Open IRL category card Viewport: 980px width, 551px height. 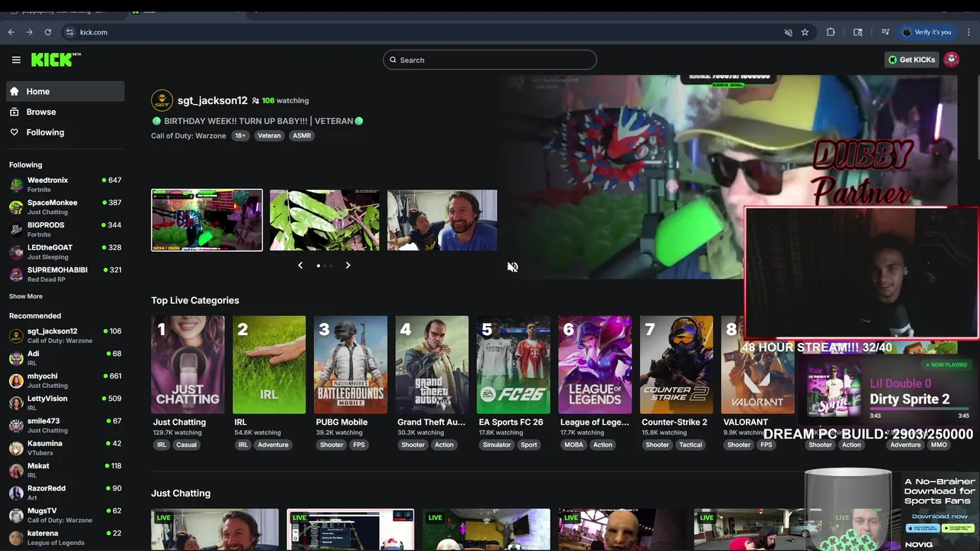click(269, 365)
